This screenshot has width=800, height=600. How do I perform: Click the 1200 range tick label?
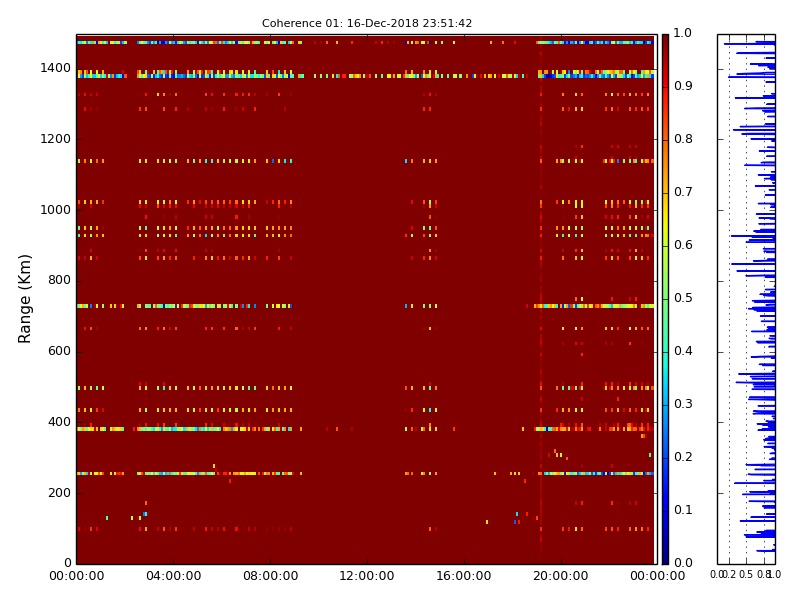coord(56,139)
